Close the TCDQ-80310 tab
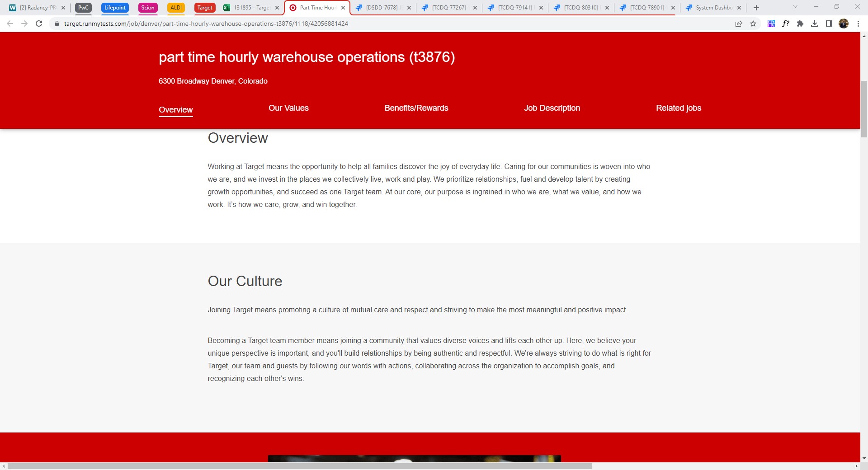 (x=607, y=8)
